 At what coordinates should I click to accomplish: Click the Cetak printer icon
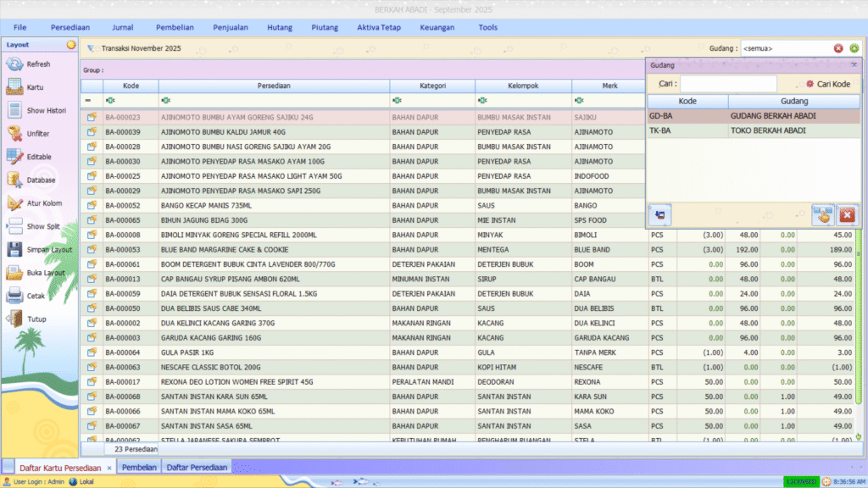pos(14,296)
